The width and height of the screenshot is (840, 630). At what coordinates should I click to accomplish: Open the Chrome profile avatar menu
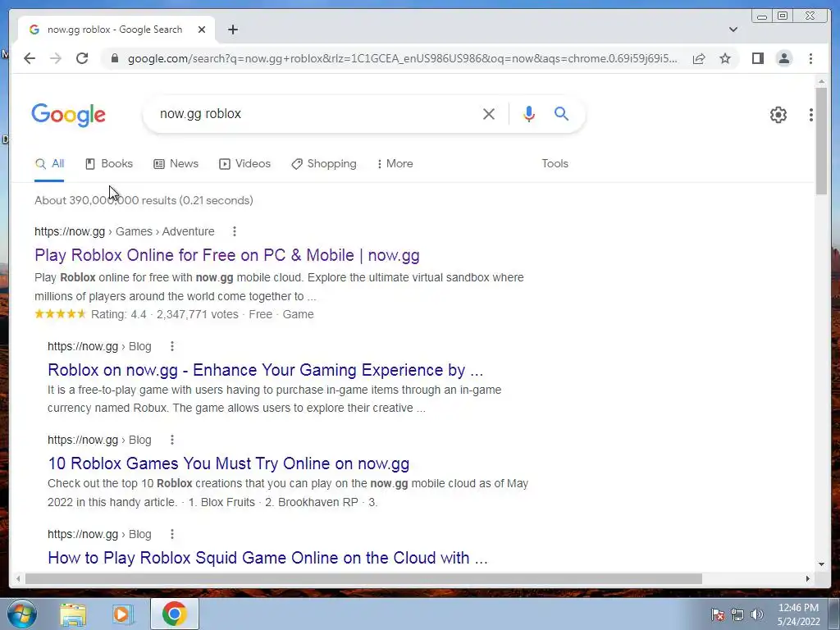click(x=783, y=58)
